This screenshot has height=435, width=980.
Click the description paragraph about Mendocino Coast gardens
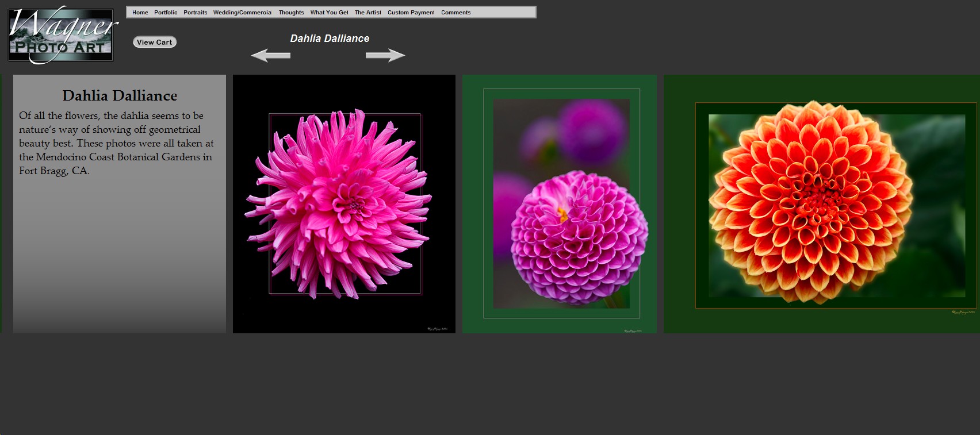click(x=116, y=143)
